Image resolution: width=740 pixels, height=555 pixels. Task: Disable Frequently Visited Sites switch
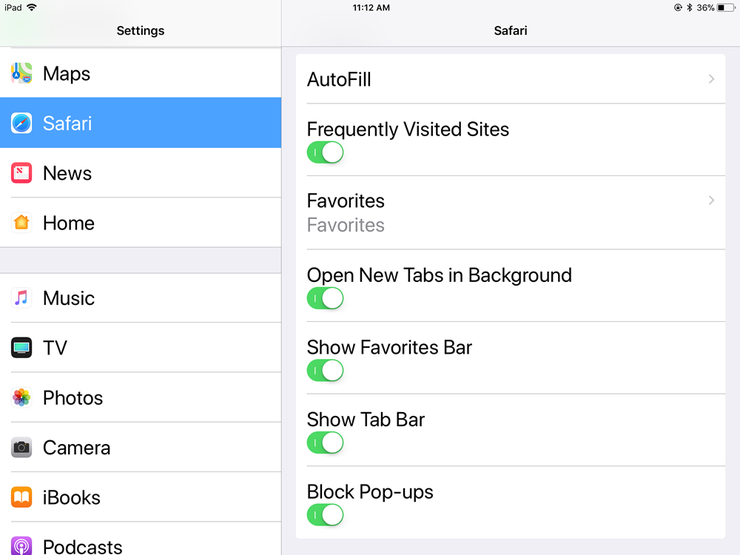click(x=325, y=153)
